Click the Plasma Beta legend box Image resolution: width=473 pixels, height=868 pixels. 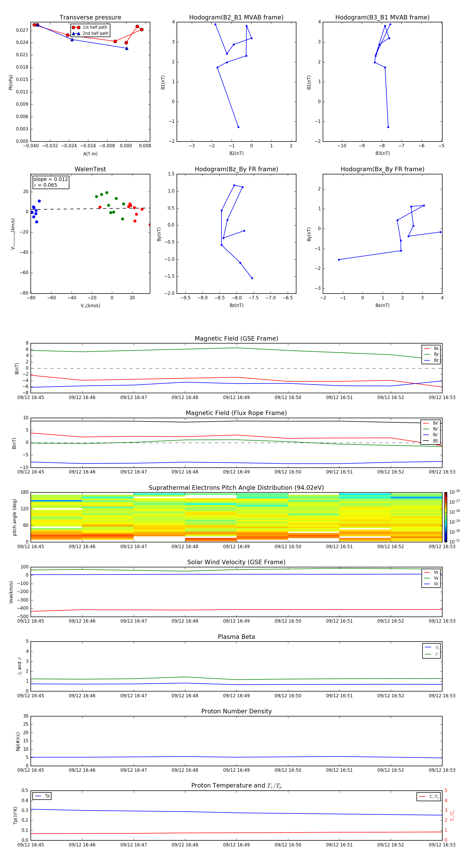point(431,651)
